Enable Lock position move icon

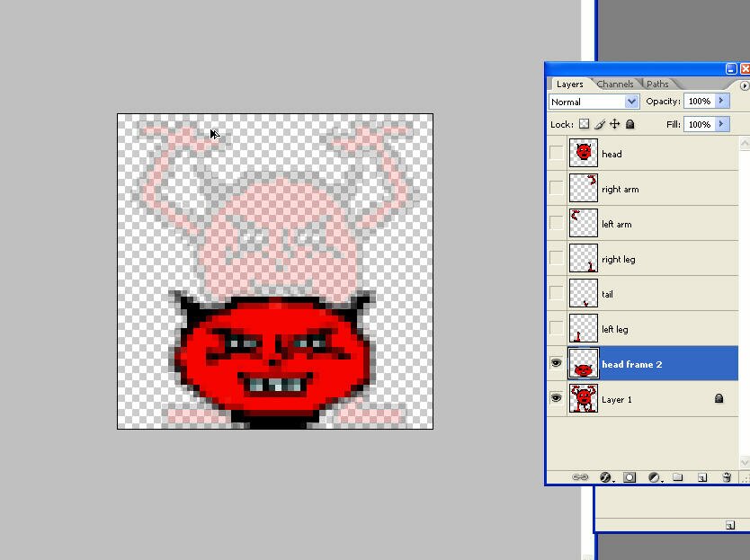[614, 124]
